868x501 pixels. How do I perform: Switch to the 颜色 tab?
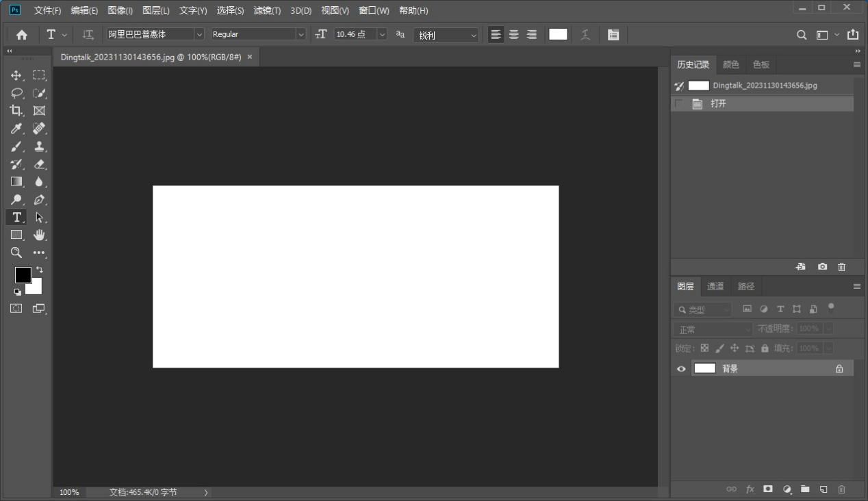[731, 64]
